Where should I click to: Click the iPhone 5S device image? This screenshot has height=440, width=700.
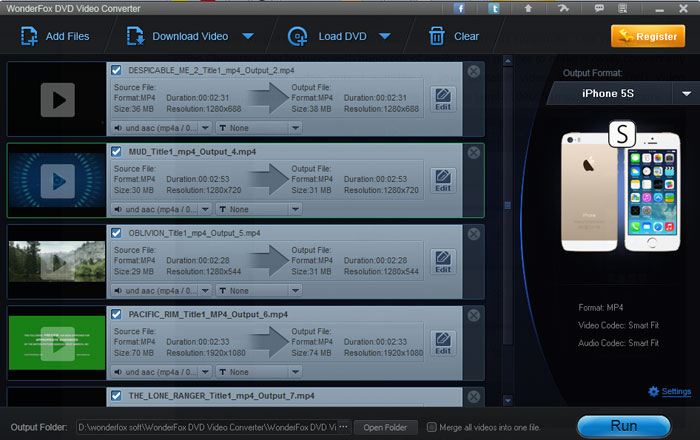(x=621, y=187)
